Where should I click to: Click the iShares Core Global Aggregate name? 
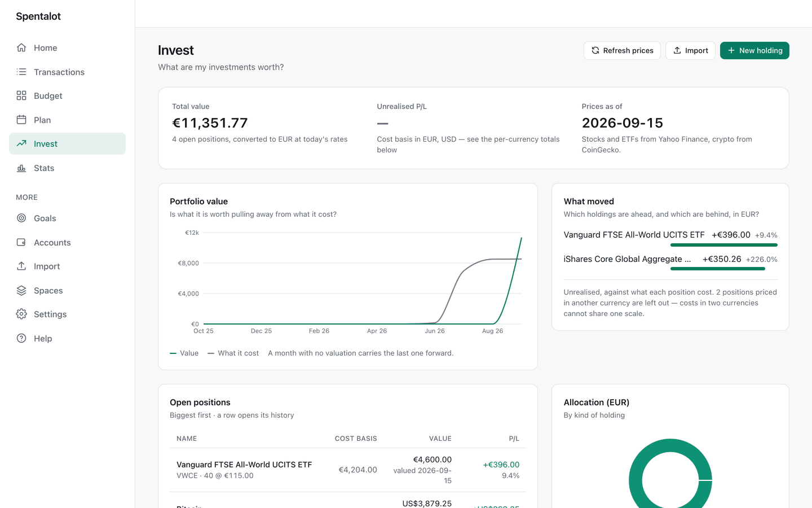point(628,259)
